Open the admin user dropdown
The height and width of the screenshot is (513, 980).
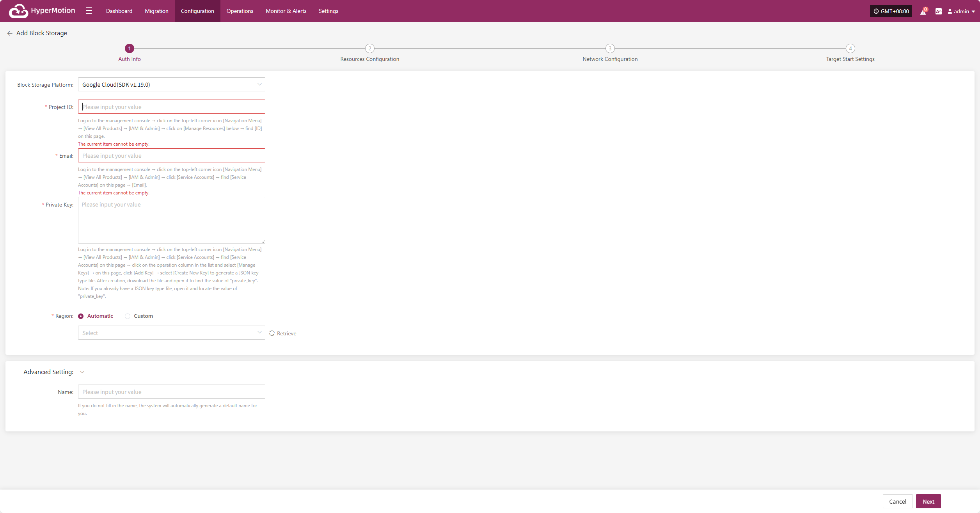point(961,11)
